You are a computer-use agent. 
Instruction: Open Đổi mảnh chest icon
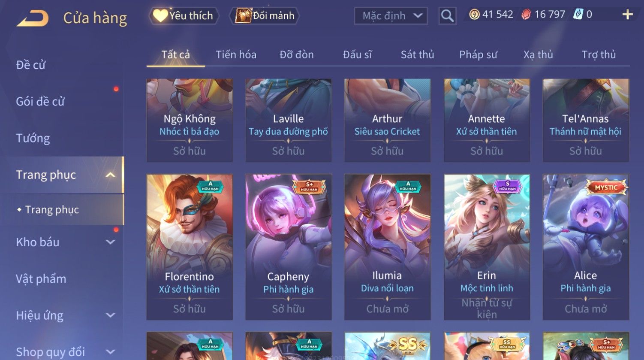(x=264, y=16)
